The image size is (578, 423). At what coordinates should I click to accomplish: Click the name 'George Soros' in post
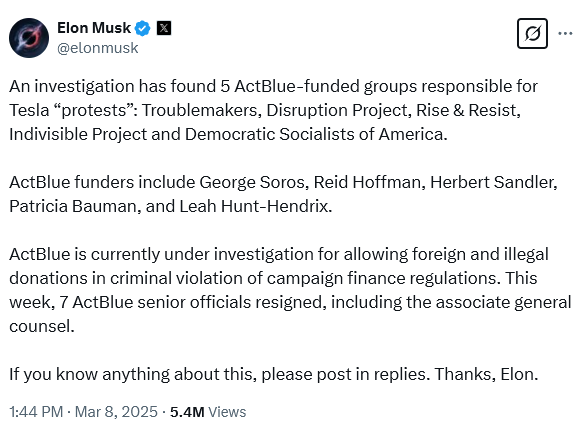tap(254, 182)
